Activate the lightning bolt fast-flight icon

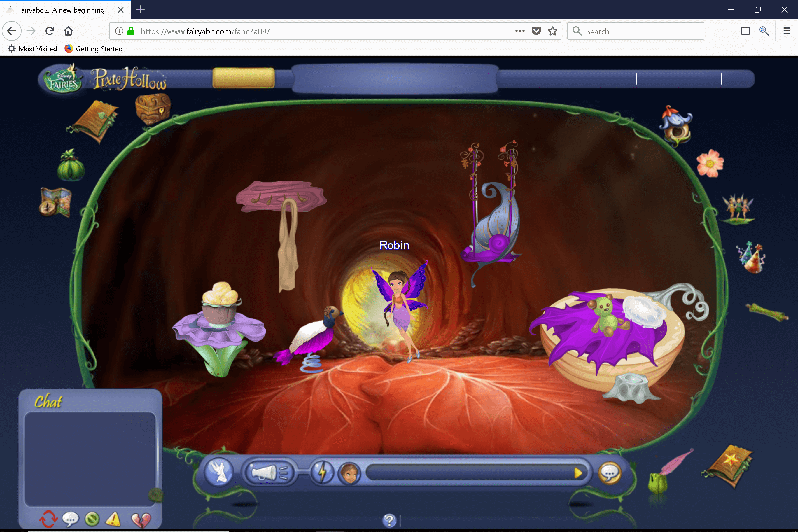(322, 472)
